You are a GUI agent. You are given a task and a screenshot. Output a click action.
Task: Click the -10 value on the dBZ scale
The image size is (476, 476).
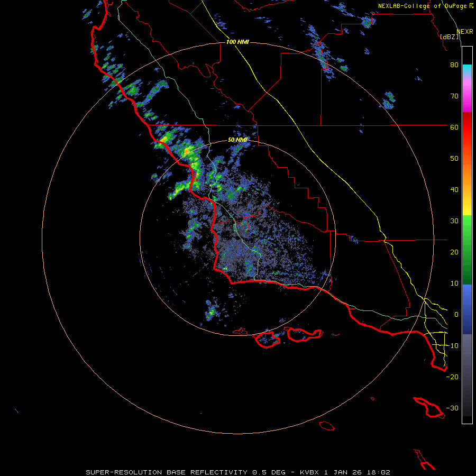point(452,346)
